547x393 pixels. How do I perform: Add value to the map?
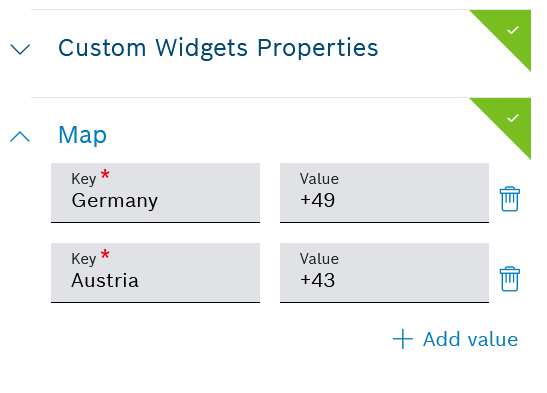coord(455,339)
